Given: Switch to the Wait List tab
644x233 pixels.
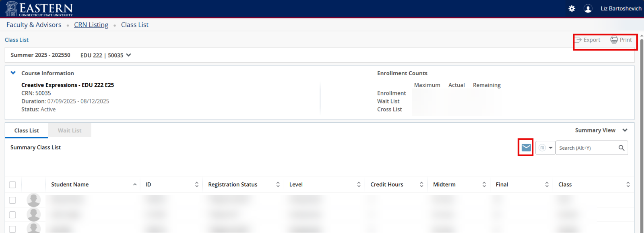Looking at the screenshot, I should tap(70, 130).
